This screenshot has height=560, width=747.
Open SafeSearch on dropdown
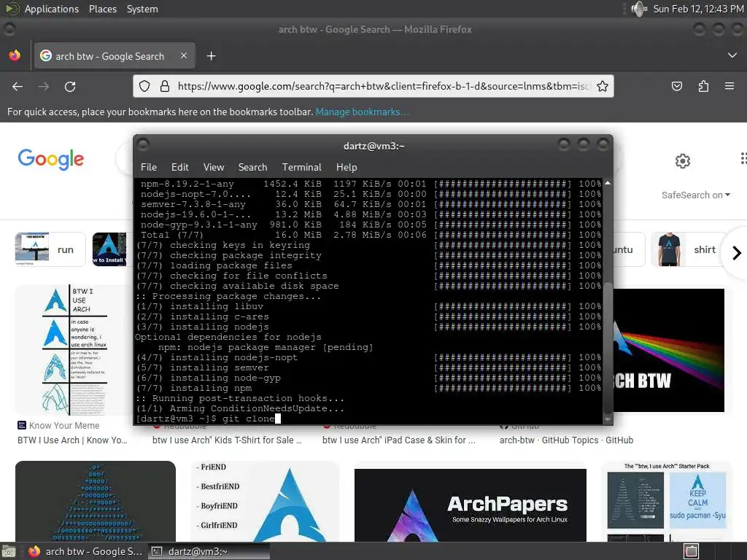695,195
